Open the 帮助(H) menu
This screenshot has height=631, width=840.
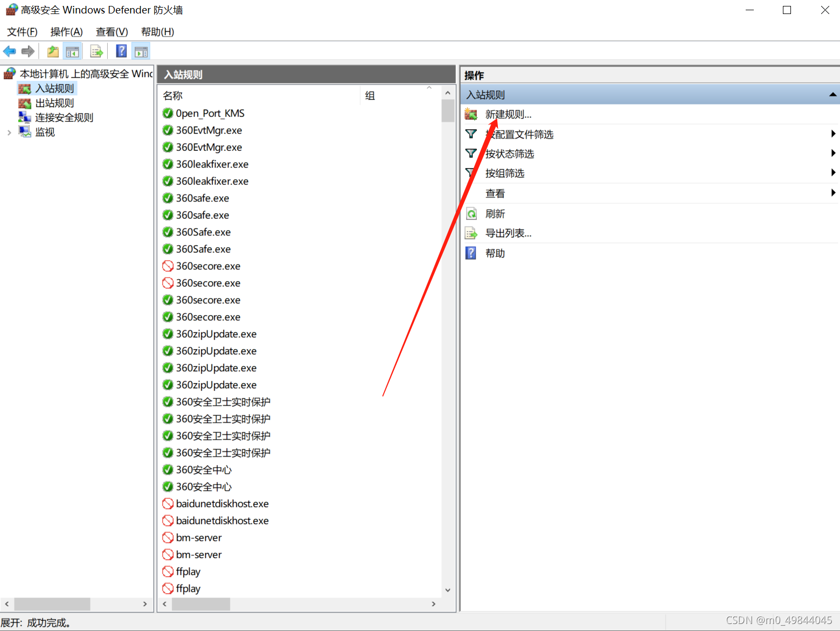click(157, 32)
